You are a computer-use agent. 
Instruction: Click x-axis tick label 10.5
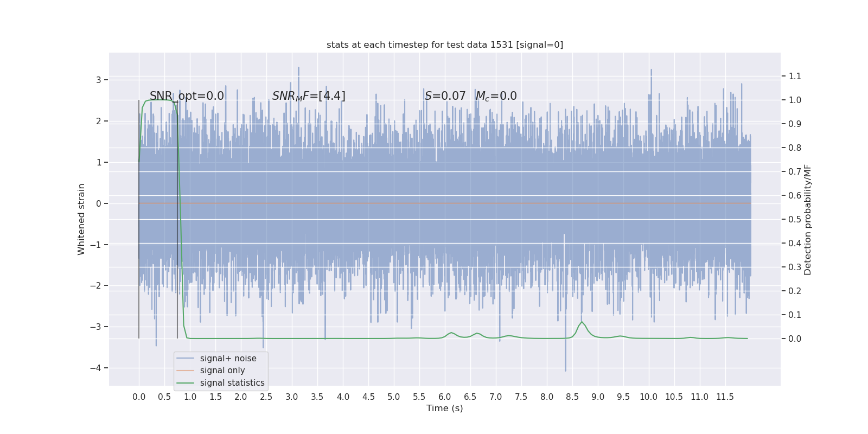674,397
